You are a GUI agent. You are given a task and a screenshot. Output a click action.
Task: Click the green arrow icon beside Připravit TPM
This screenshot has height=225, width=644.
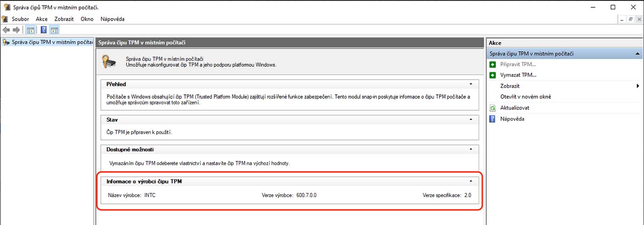pyautogui.click(x=492, y=64)
